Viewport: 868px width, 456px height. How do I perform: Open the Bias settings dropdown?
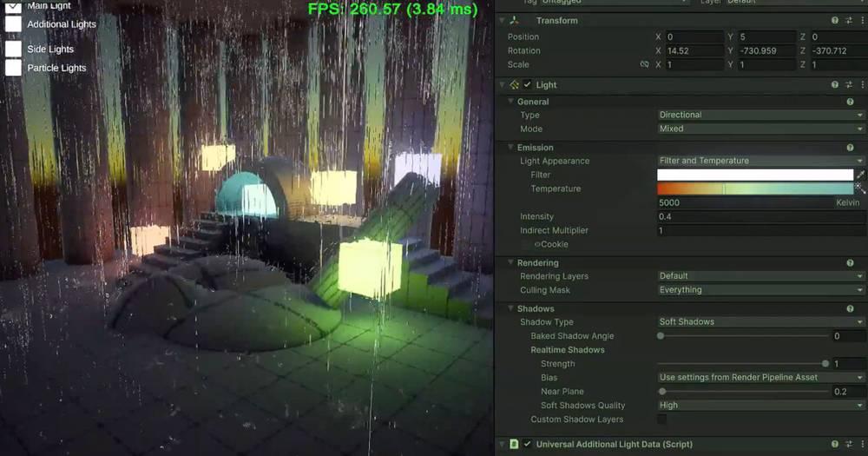(761, 377)
